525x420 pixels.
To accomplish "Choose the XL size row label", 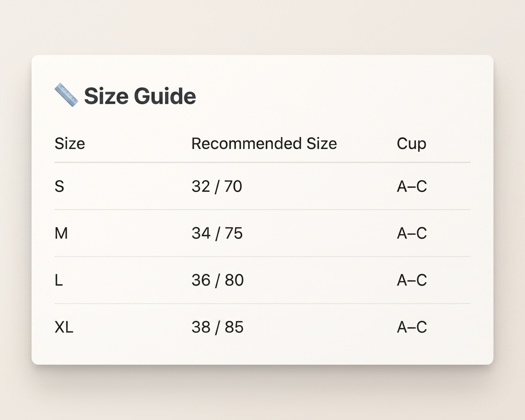I will [64, 327].
